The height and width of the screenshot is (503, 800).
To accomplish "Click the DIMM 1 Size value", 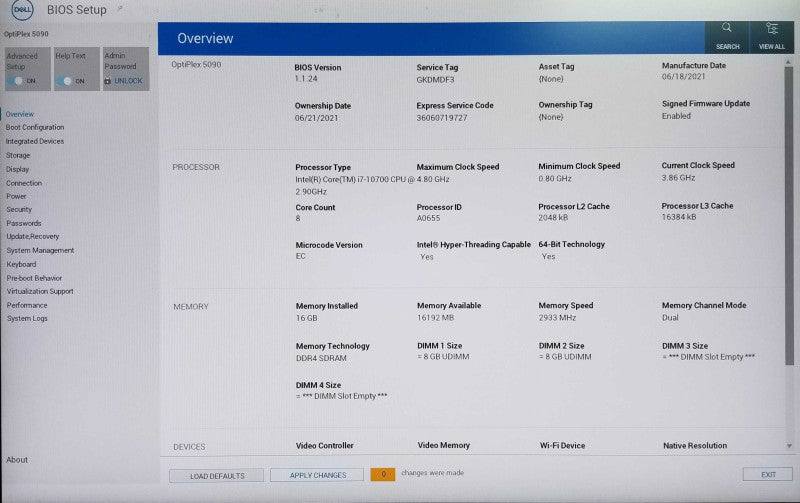I will pyautogui.click(x=443, y=357).
